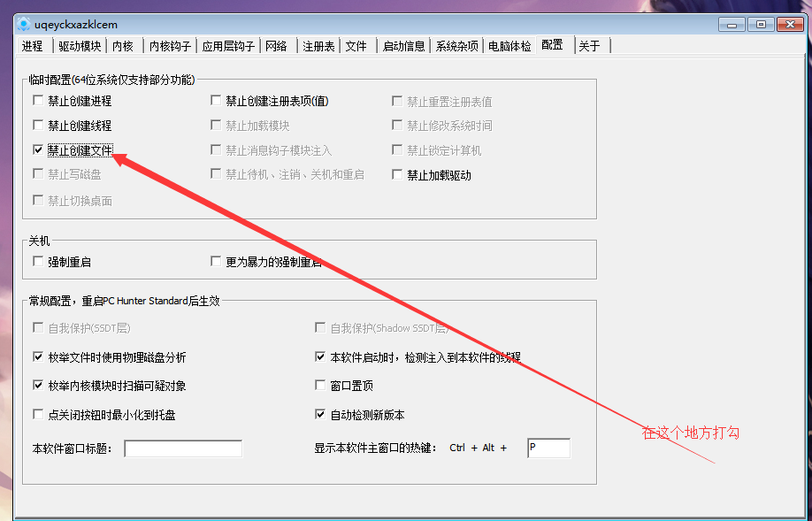Toggle the disabled 禁止修改系统时间 checkbox
This screenshot has height=521, width=812.
click(x=397, y=125)
